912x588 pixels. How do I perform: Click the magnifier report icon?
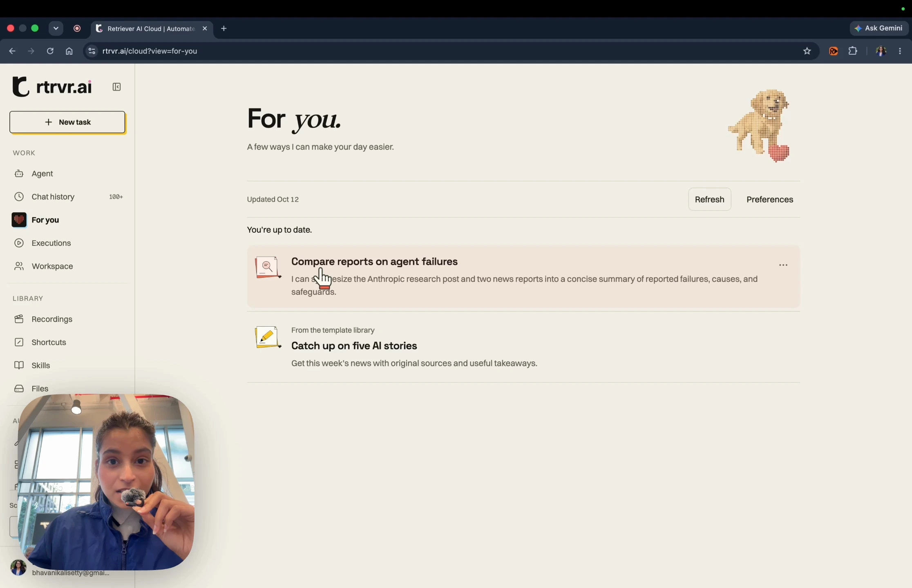[x=268, y=267]
